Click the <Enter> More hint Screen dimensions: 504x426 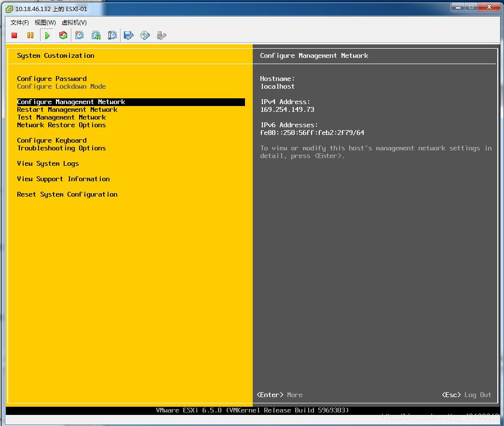tap(280, 395)
